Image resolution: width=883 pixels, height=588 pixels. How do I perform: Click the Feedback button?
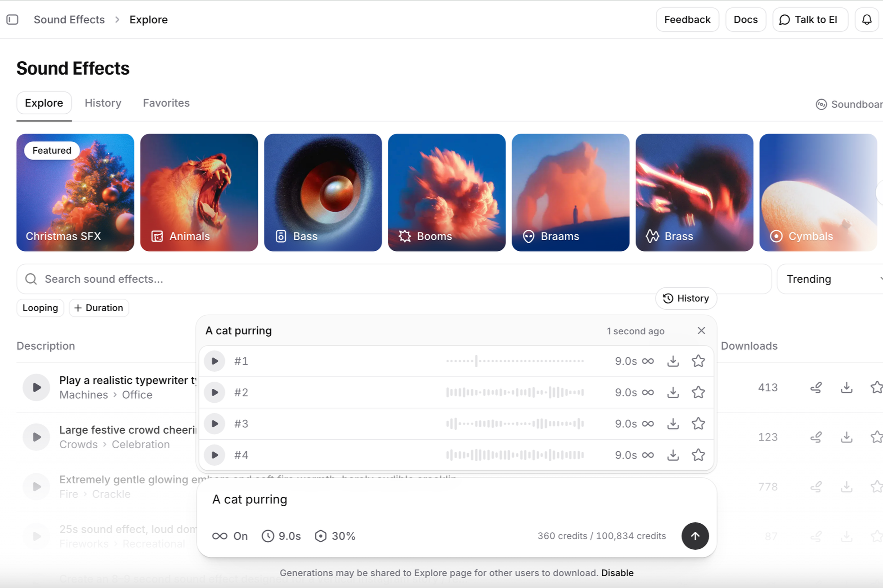(x=687, y=20)
